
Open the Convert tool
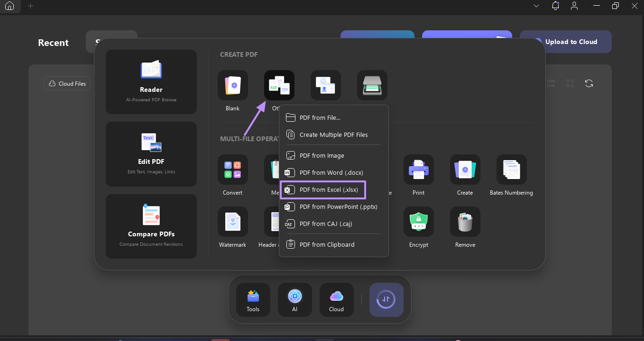[232, 170]
